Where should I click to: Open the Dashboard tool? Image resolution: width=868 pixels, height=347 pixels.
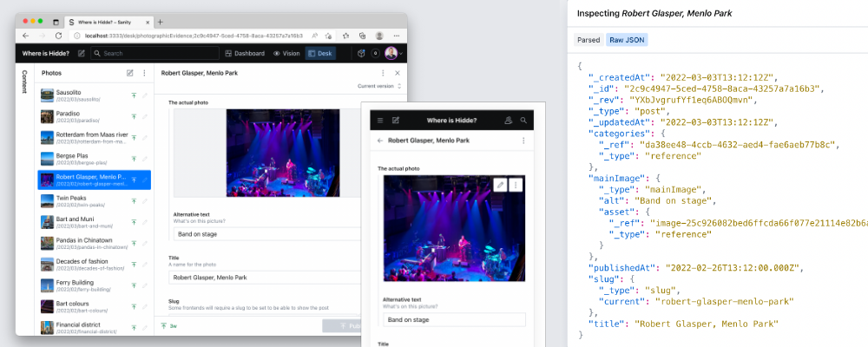pos(245,54)
